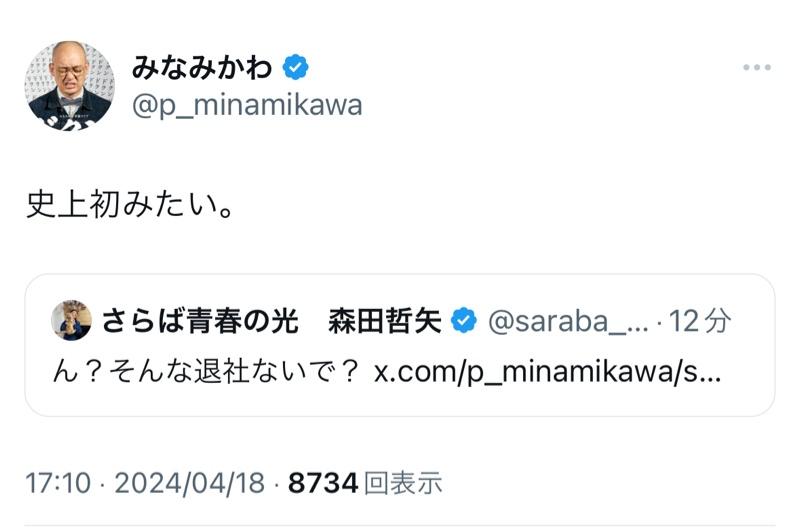The height and width of the screenshot is (529, 800).
Task: Click the verified badge next to 森田哲矢
Action: tap(463, 321)
